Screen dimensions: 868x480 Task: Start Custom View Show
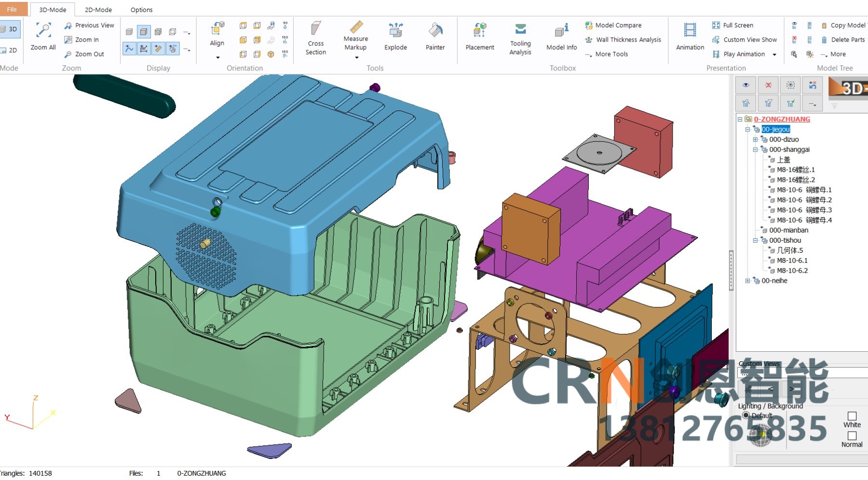(745, 40)
